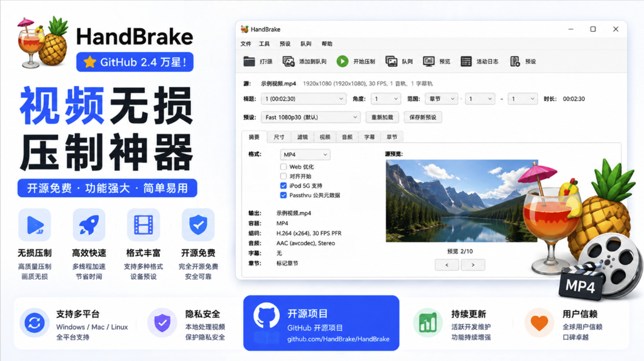Click the H.264 (x264), 30 FPS PFR text
The image size is (644, 361).
click(x=309, y=233)
